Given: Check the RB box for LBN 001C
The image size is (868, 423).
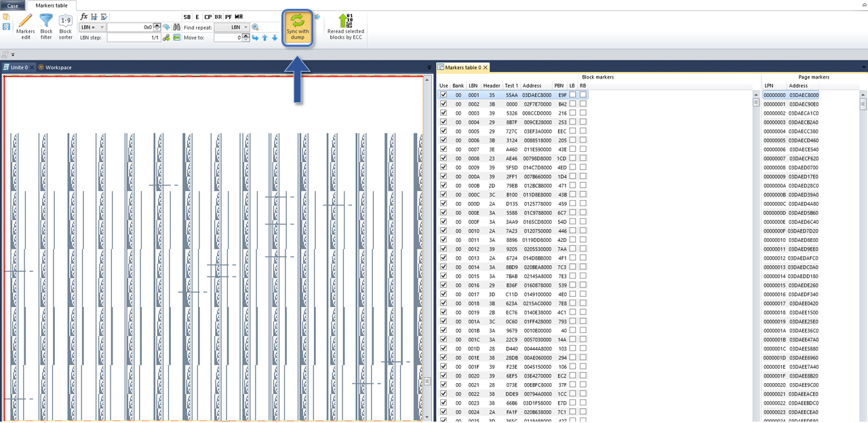Looking at the screenshot, I should [x=583, y=339].
